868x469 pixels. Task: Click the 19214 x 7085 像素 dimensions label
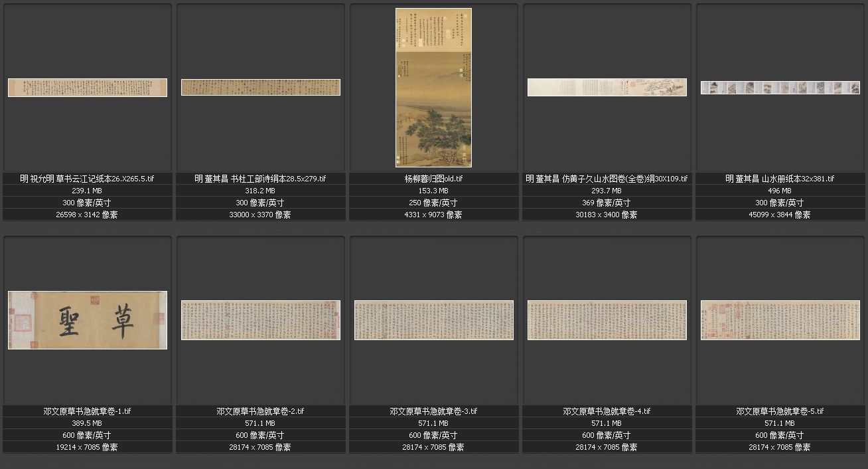click(x=87, y=447)
